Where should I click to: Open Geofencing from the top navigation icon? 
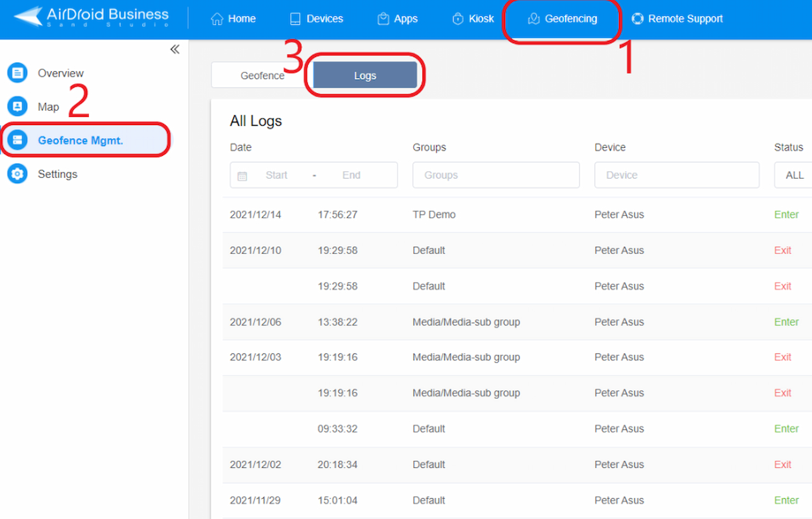(x=533, y=19)
